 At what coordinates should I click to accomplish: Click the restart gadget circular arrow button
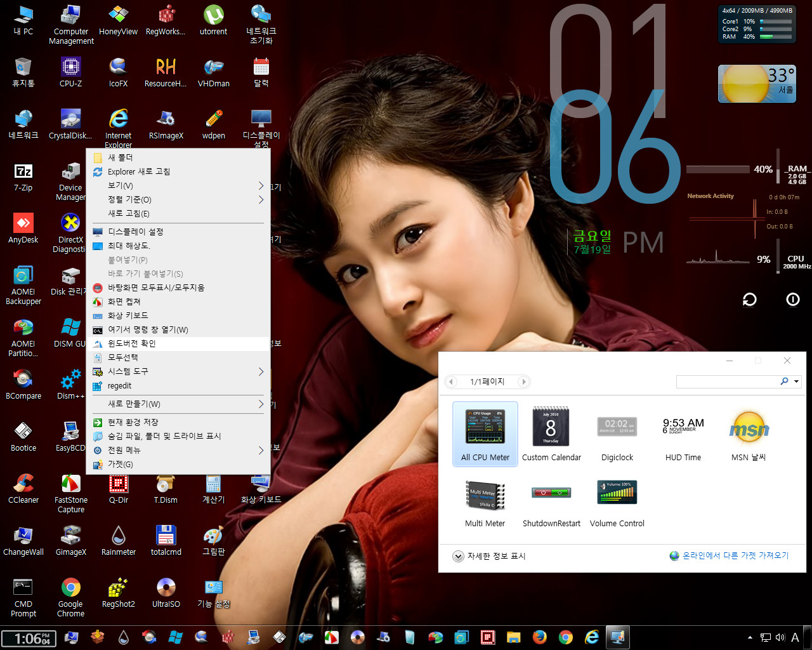point(750,300)
